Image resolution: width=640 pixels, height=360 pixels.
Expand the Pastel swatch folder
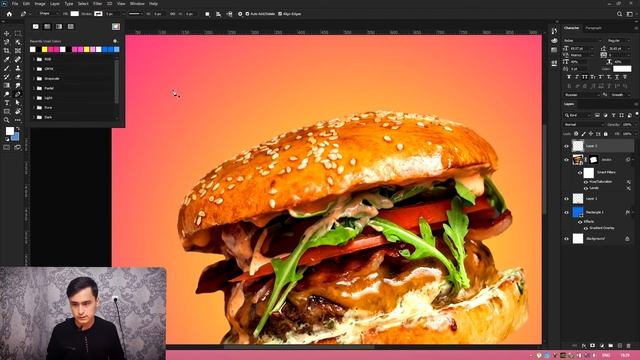pyautogui.click(x=34, y=88)
